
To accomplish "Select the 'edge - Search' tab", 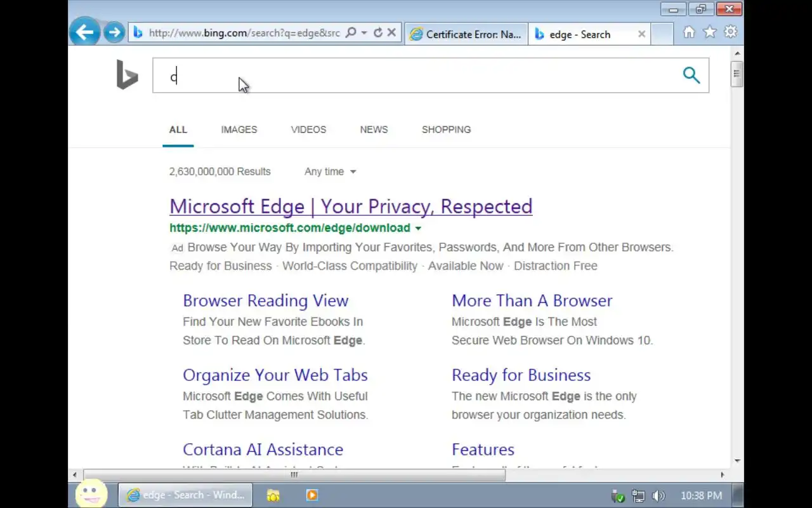I will [x=580, y=34].
